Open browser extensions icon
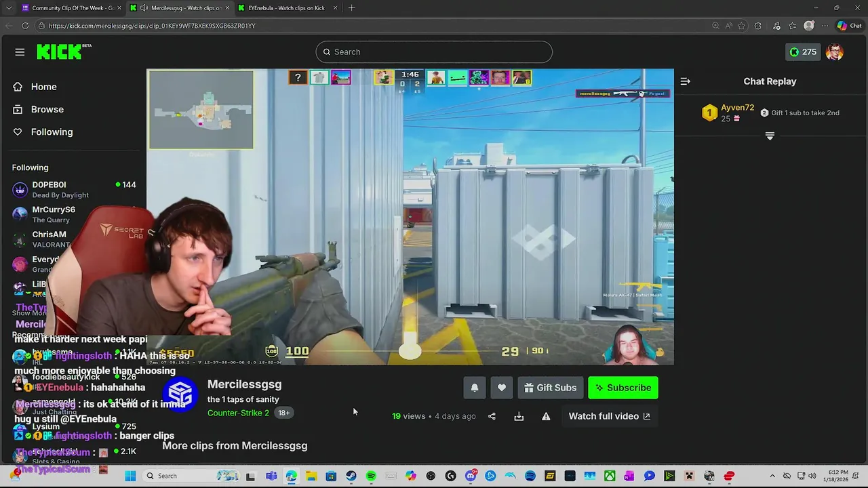 pyautogui.click(x=758, y=26)
